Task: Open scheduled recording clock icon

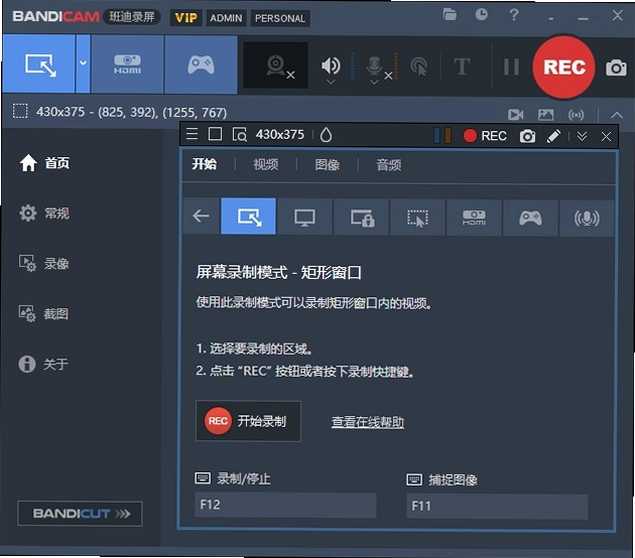Action: pyautogui.click(x=481, y=15)
